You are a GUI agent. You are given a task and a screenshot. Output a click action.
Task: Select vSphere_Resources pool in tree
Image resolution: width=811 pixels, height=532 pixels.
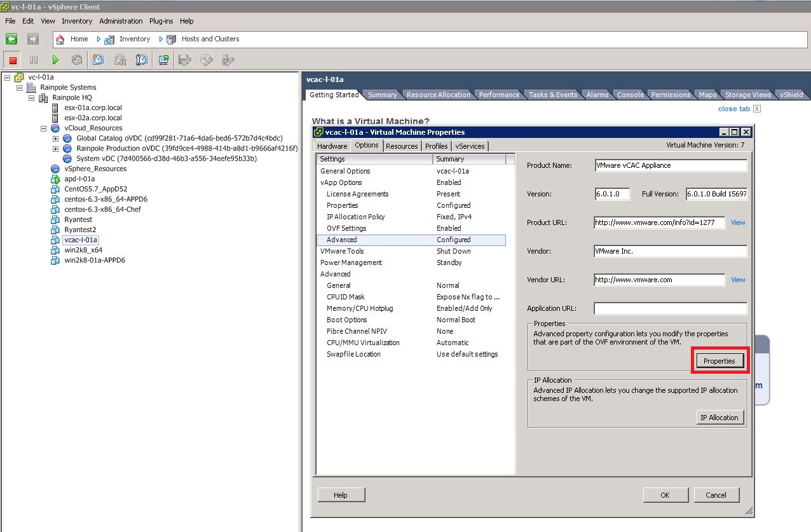click(x=95, y=169)
